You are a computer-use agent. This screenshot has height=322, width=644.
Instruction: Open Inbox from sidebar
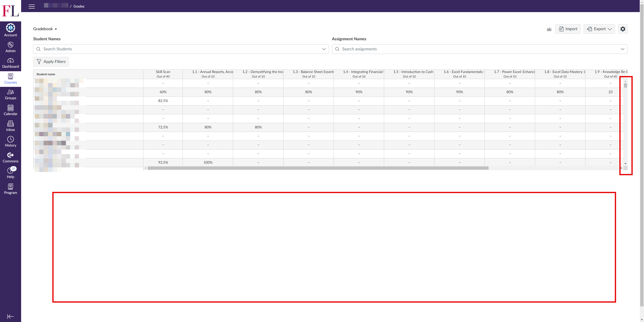point(10,126)
